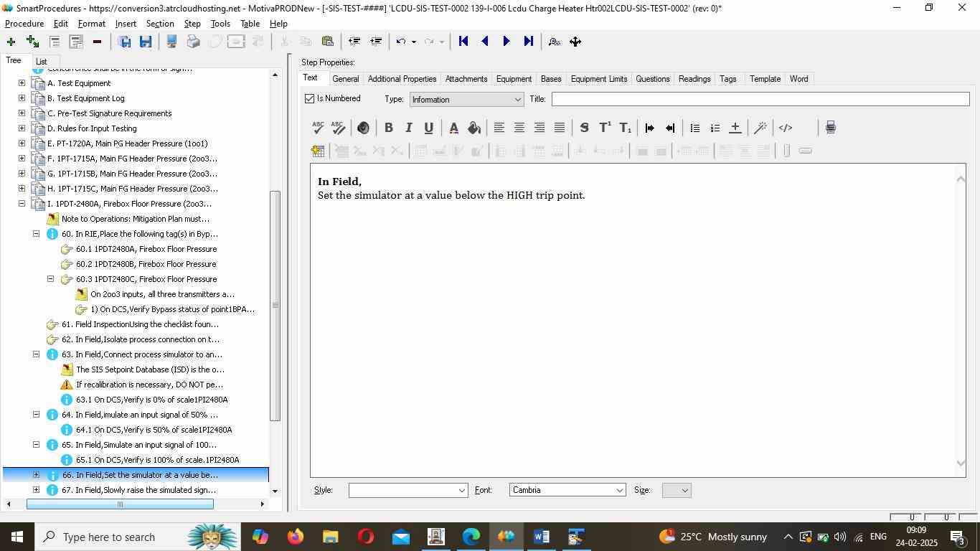
Task: Uncheck the Is Numbered checkbox
Action: 310,98
